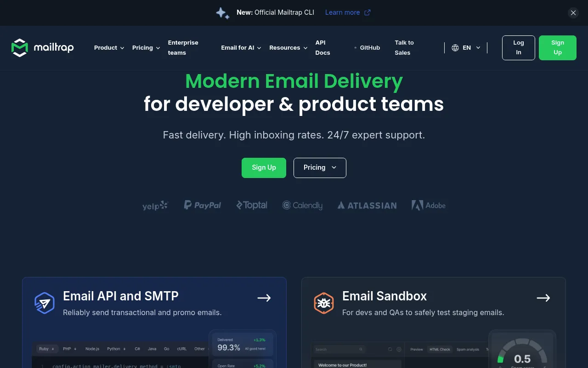Image resolution: width=588 pixels, height=368 pixels.
Task: Switch to the Java code tab
Action: point(152,349)
